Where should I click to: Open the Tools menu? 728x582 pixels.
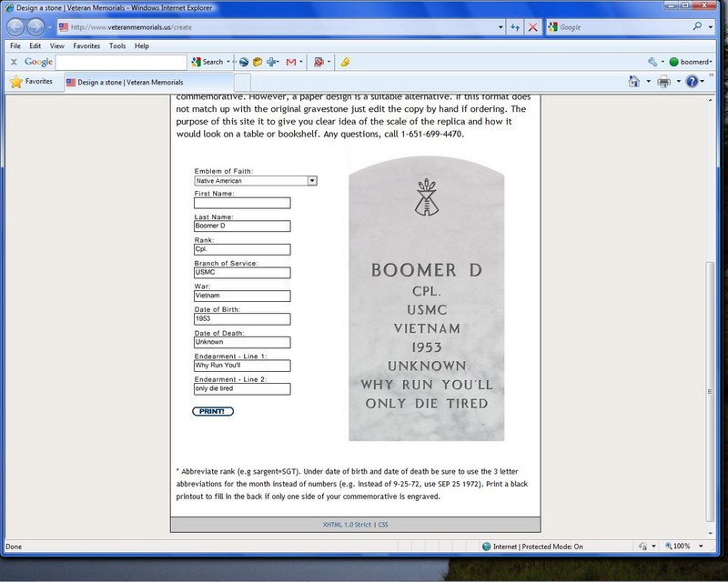point(117,46)
